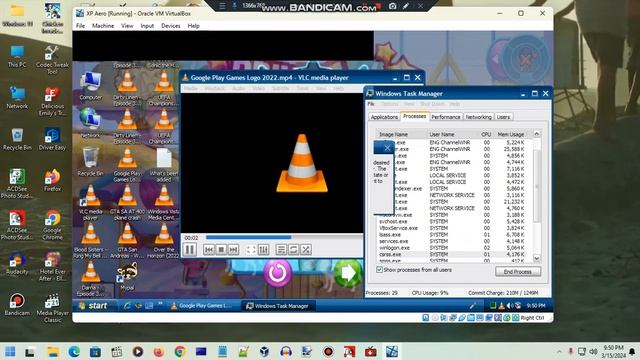Open VirtualBox View menu
Image resolution: width=640 pixels, height=360 pixels.
[127, 26]
